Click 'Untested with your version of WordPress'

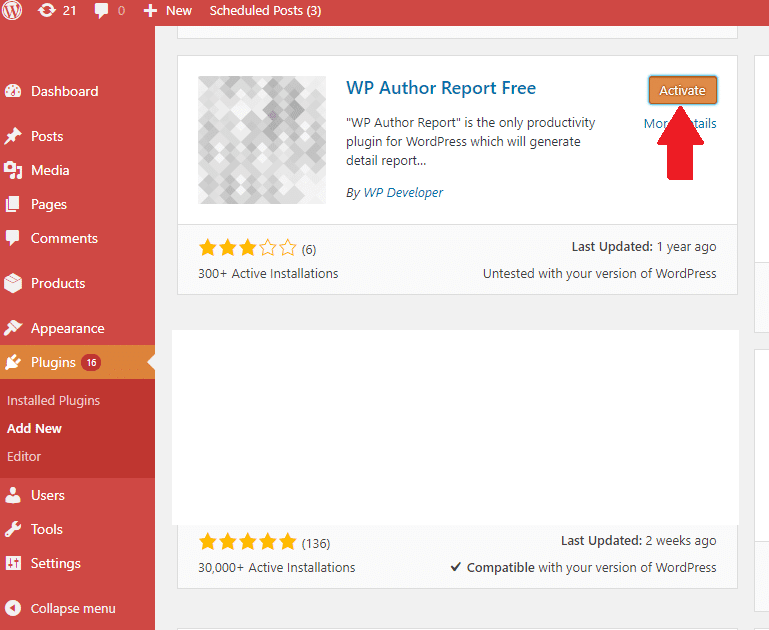tap(599, 274)
